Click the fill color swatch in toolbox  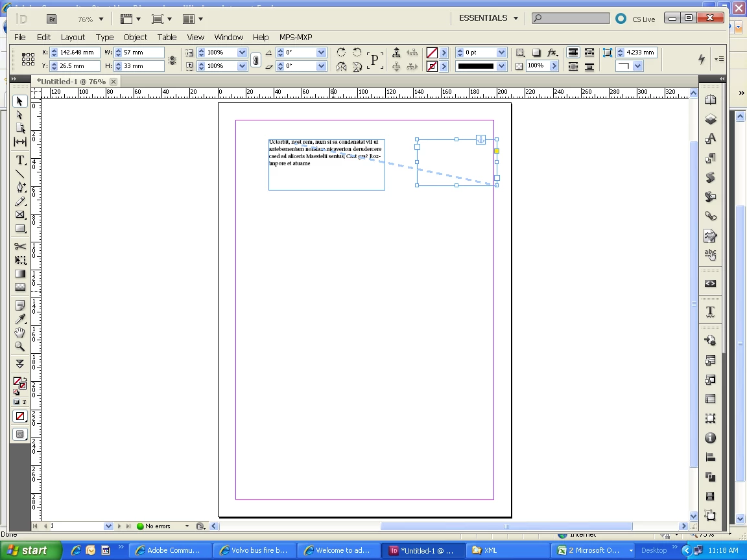[17, 381]
